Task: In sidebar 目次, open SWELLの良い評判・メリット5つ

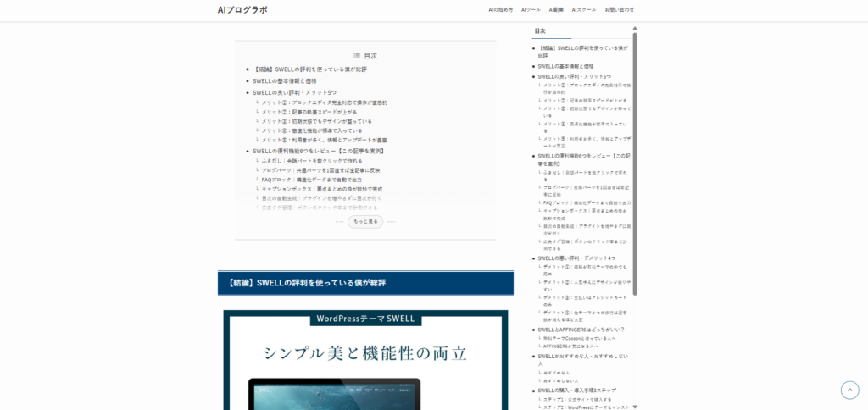Action: (575, 76)
